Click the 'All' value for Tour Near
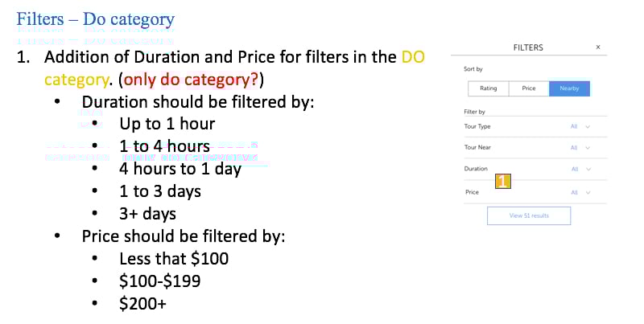The height and width of the screenshot is (324, 644). [x=574, y=148]
